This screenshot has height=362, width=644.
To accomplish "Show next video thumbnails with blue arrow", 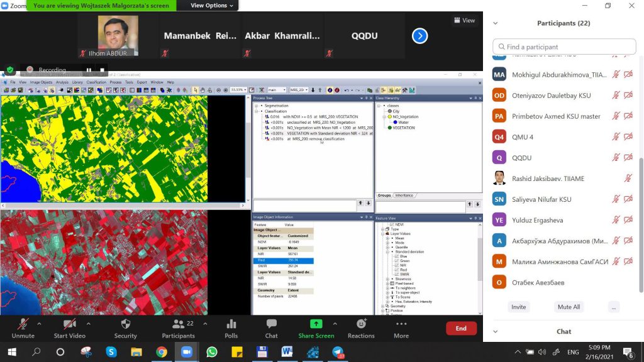I will point(419,36).
